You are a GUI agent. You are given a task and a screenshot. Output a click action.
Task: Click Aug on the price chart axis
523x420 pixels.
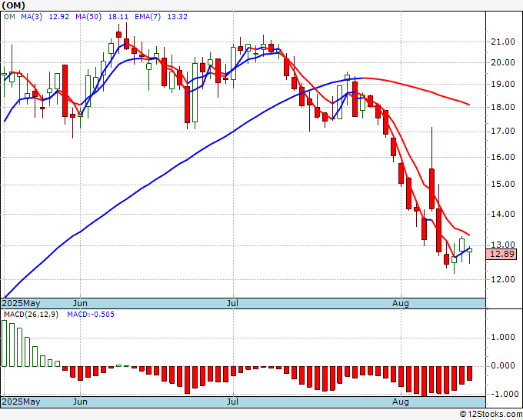[x=401, y=303]
